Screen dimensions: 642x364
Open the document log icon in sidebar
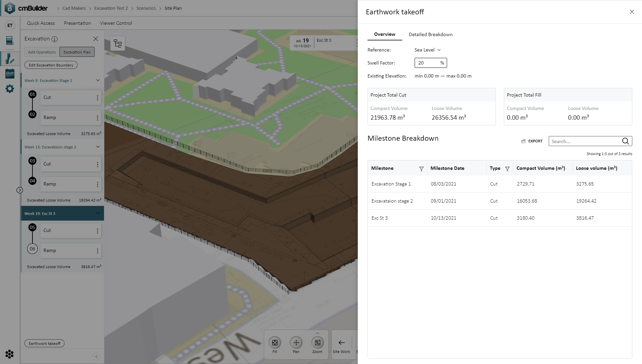click(x=10, y=41)
